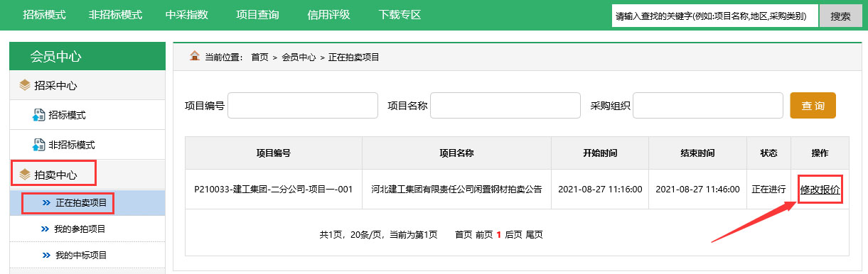The width and height of the screenshot is (868, 274).
Task: Go to the 首页 pagination link
Action: tap(464, 234)
